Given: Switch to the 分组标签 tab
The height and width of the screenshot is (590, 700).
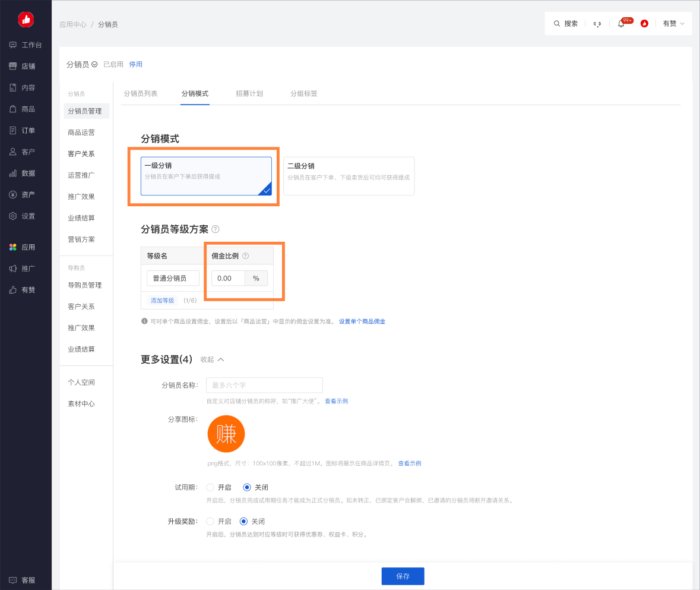Looking at the screenshot, I should tap(303, 93).
